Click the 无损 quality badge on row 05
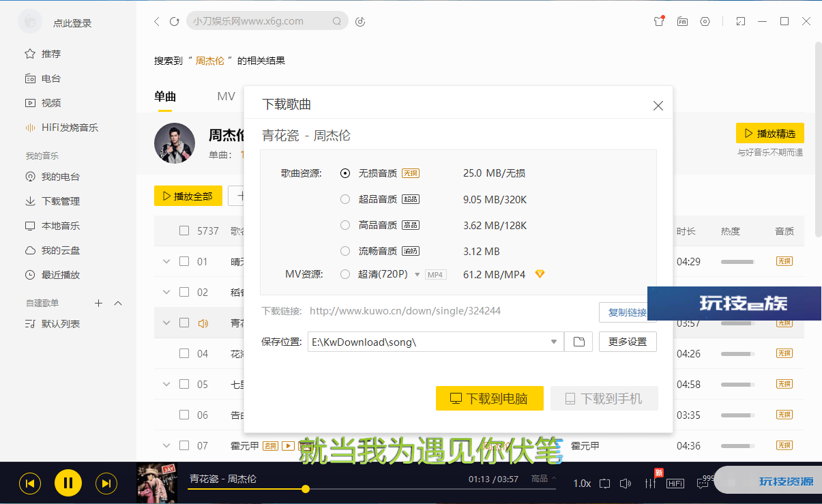The height and width of the screenshot is (504, 822). pos(784,384)
